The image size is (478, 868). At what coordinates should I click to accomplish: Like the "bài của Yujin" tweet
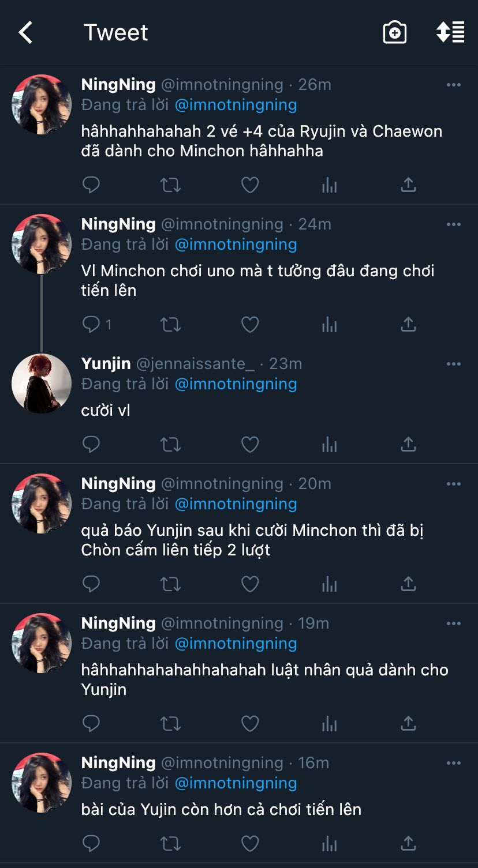pos(249,844)
